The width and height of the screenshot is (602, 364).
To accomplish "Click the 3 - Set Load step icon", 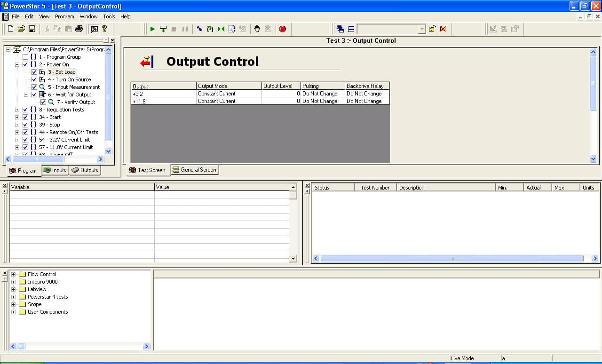I will [42, 72].
